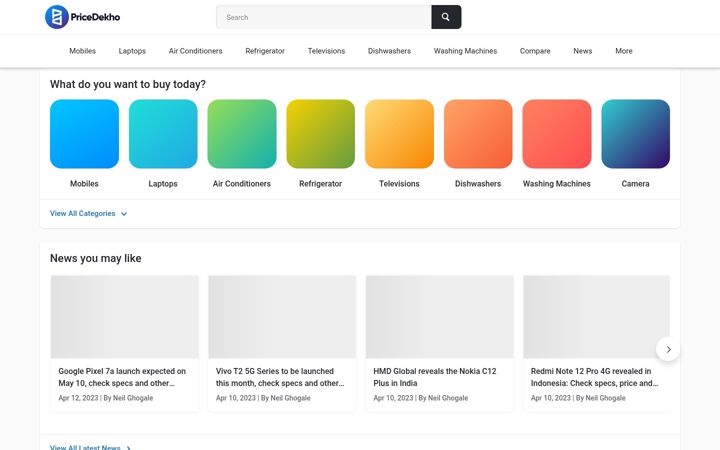Open the Mobiles menu item
720x450 pixels.
(x=83, y=51)
